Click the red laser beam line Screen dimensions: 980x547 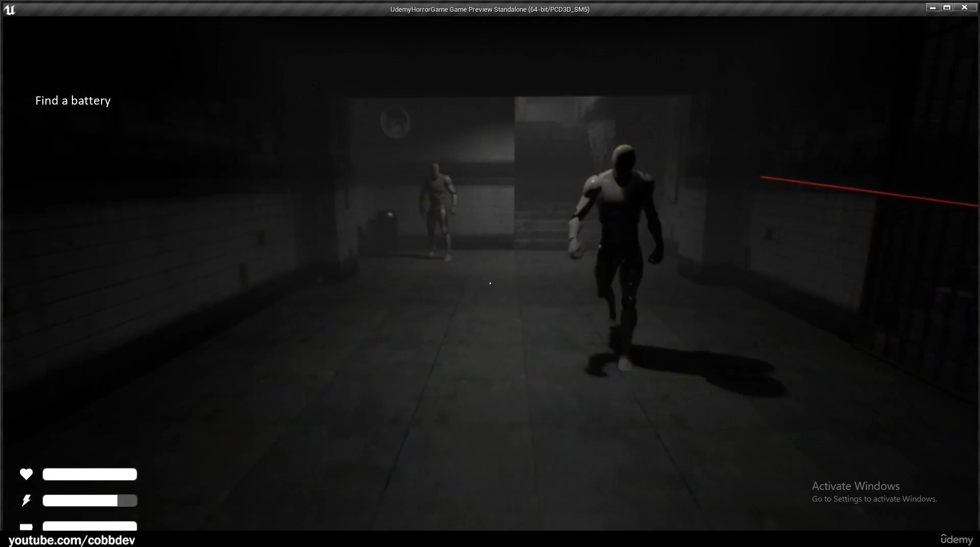pos(868,191)
